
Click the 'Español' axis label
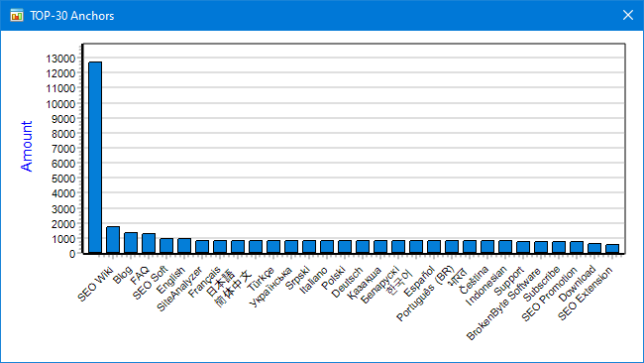coord(419,282)
